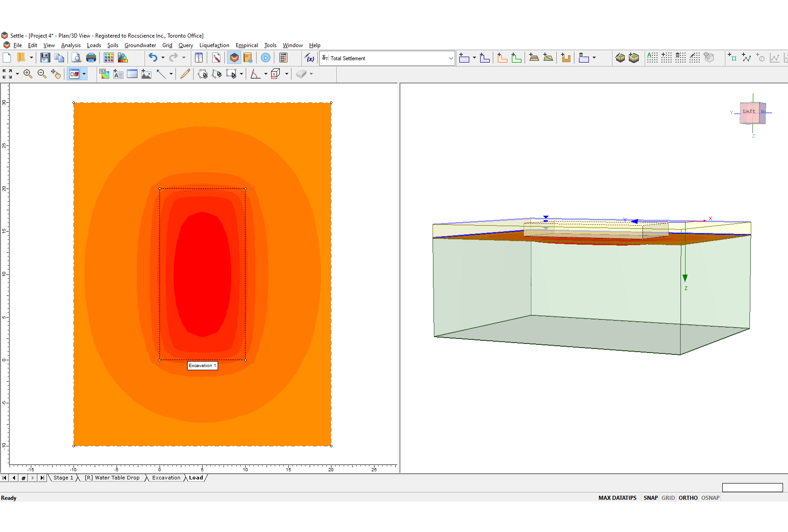Click the New file icon

(7, 58)
